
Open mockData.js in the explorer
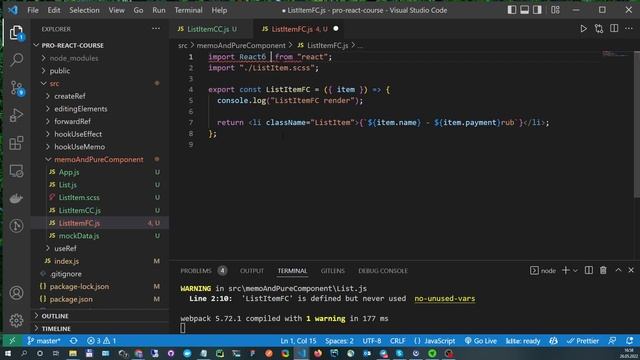[79, 236]
